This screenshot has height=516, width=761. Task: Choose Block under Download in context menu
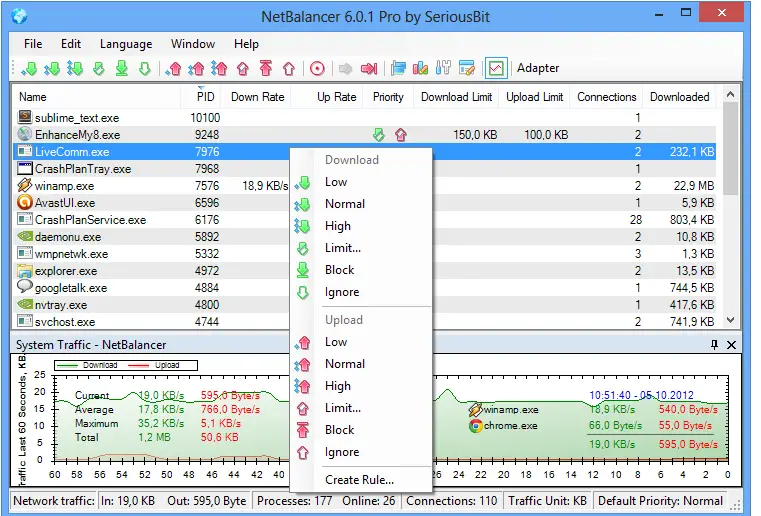click(x=361, y=270)
